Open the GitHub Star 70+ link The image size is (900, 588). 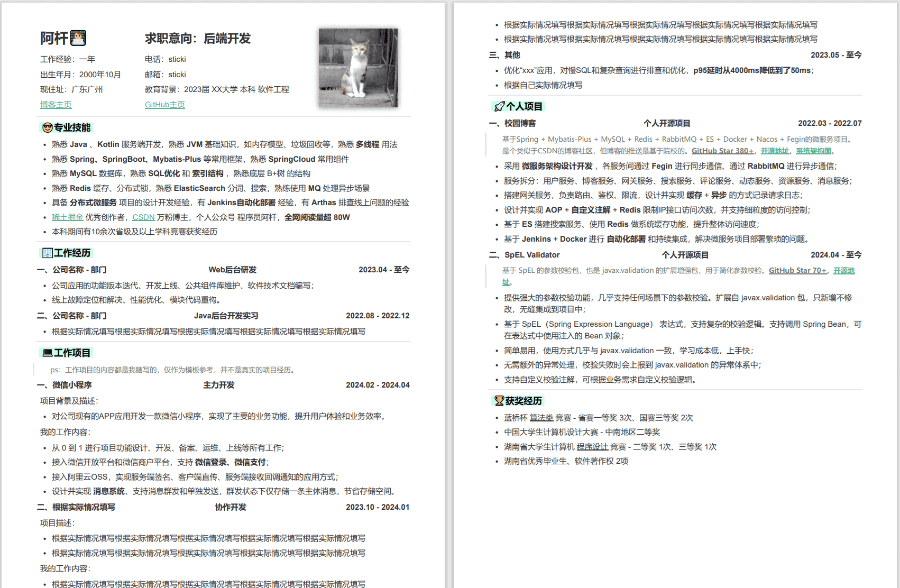click(797, 270)
